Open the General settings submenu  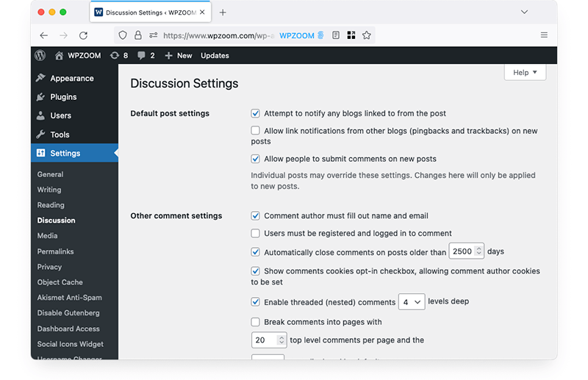point(50,174)
